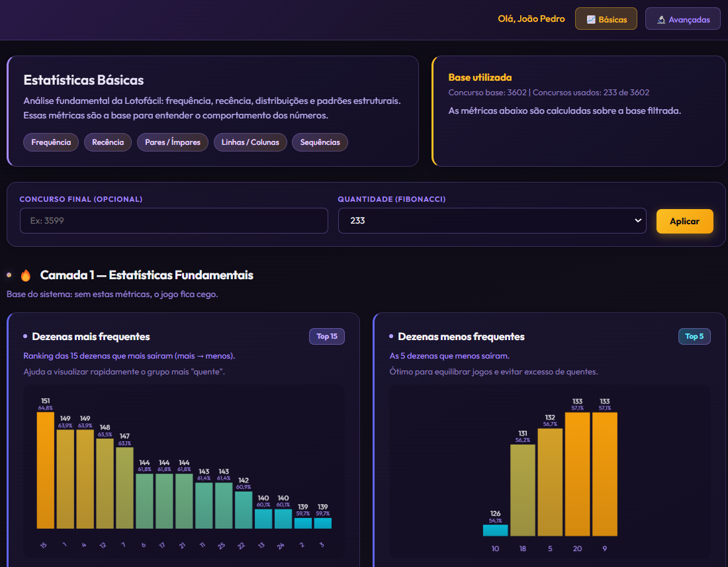Click the microscope icon in Avançadas

tap(660, 20)
